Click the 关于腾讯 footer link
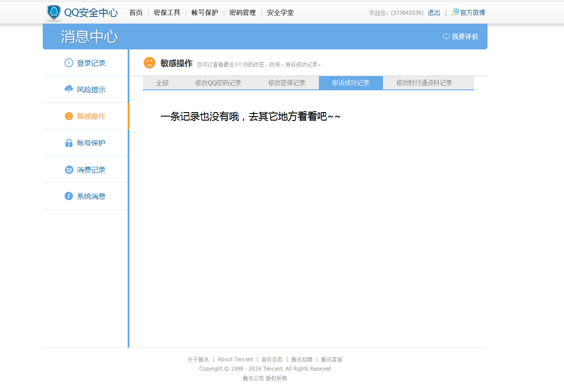Screen dimensions: 564x392 (x=198, y=360)
